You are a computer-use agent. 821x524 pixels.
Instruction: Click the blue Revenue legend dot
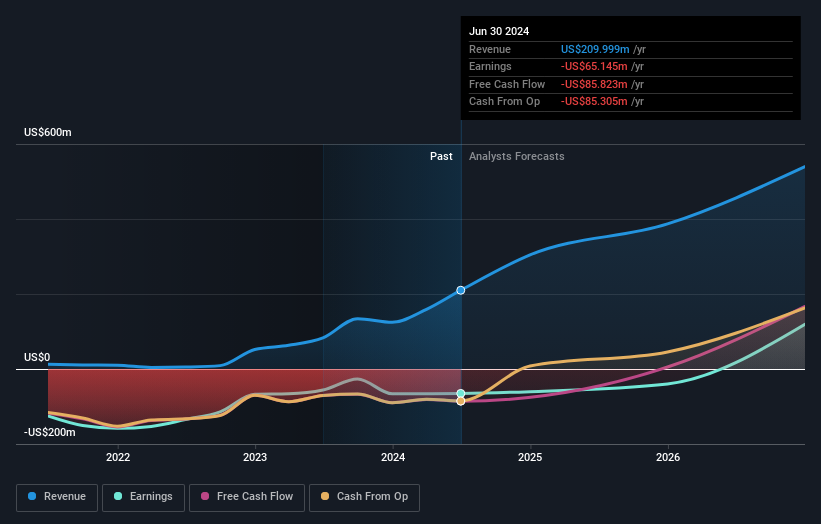click(x=32, y=496)
